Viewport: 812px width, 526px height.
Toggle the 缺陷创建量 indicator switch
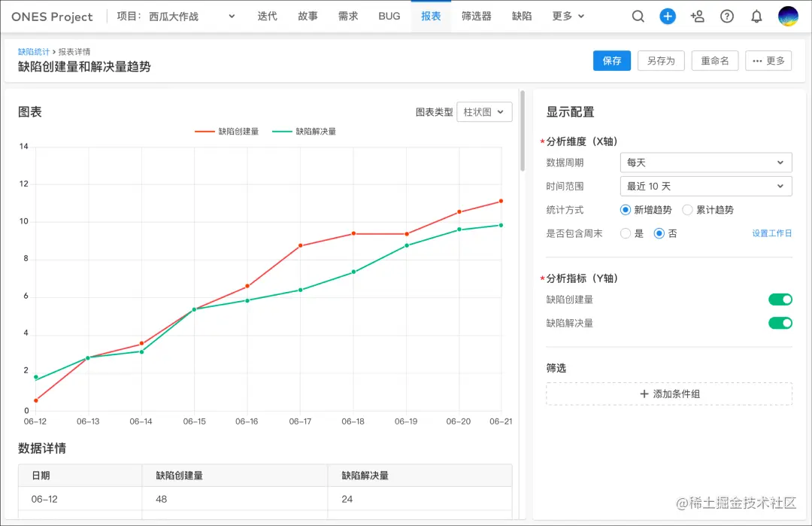click(x=780, y=299)
